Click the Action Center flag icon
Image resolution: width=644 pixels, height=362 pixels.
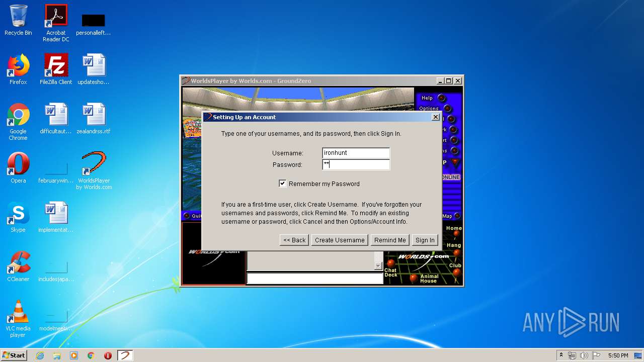(x=596, y=355)
